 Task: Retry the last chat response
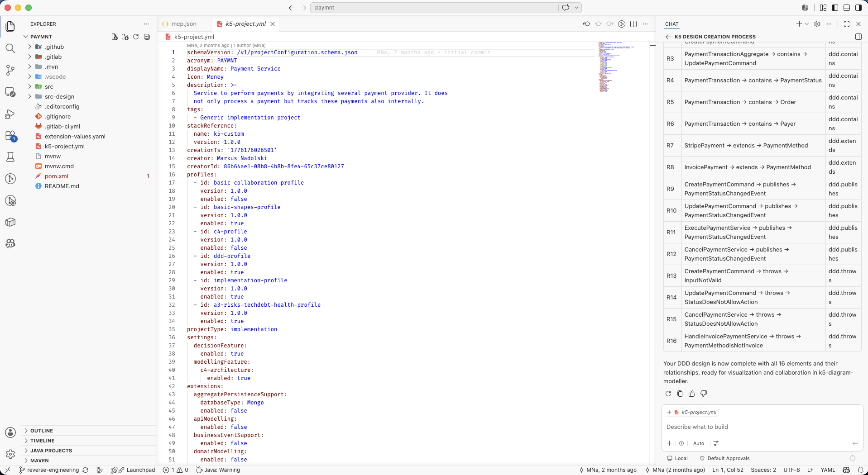click(668, 394)
